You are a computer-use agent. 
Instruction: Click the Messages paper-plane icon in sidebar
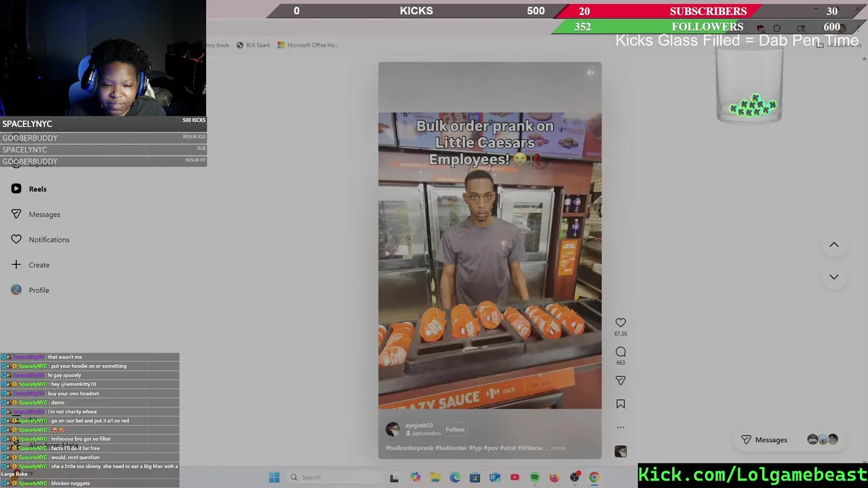pyautogui.click(x=16, y=214)
